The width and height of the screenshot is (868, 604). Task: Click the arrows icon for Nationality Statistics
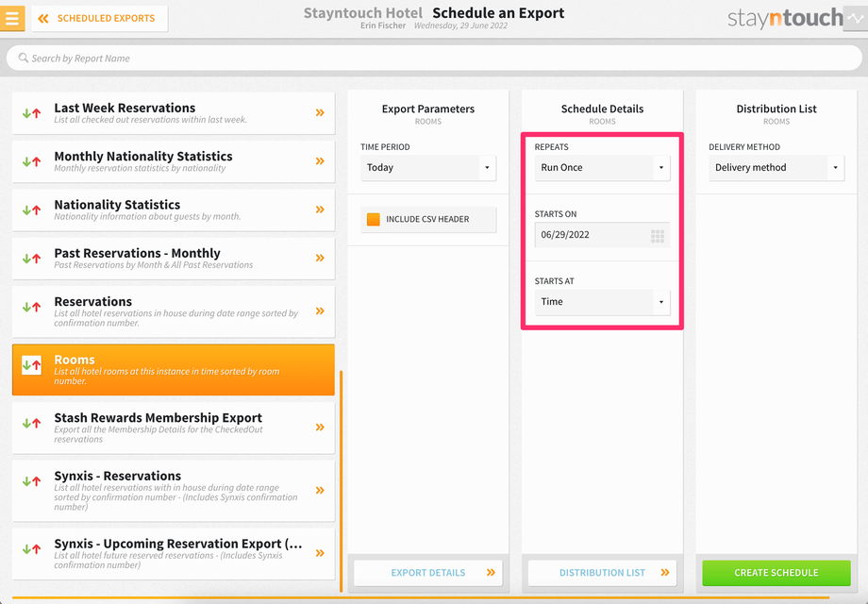(31, 210)
